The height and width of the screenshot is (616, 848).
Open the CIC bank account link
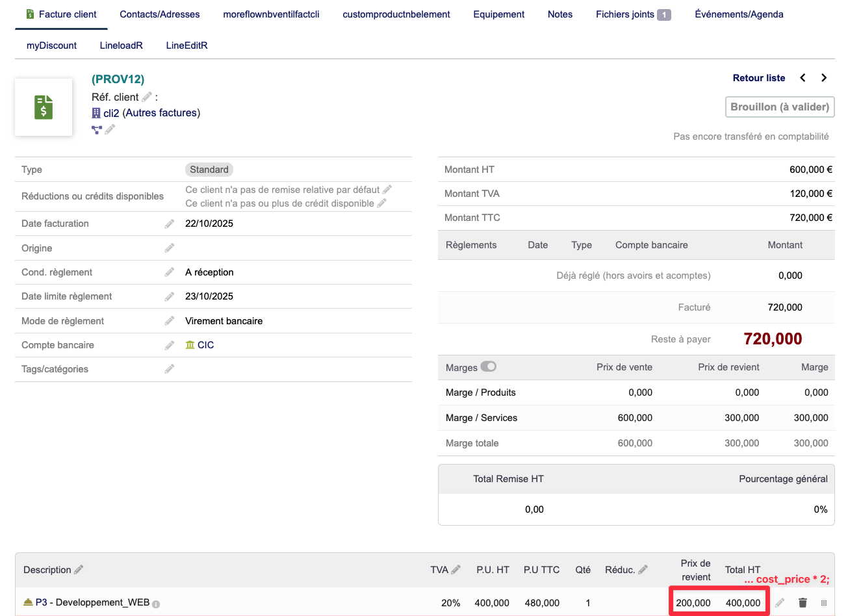[x=205, y=345]
